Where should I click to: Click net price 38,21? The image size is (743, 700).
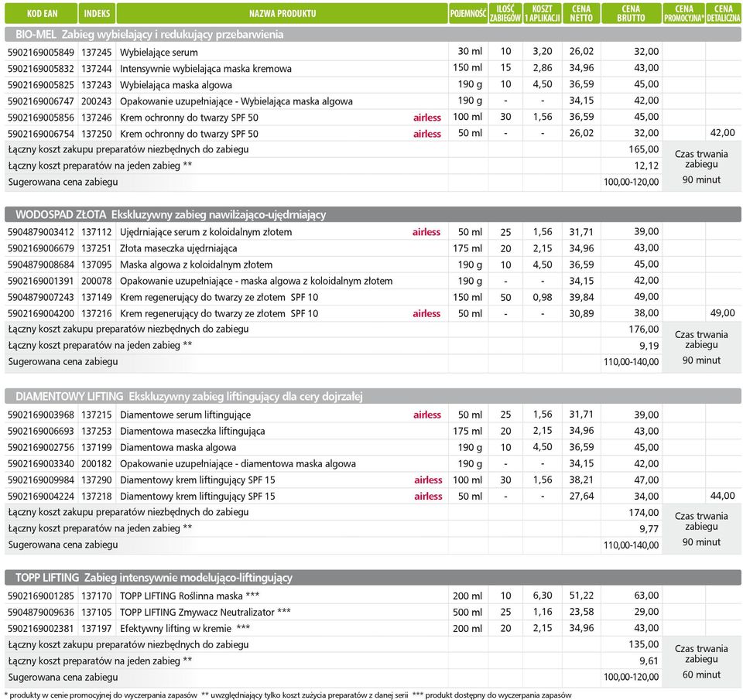pyautogui.click(x=581, y=480)
